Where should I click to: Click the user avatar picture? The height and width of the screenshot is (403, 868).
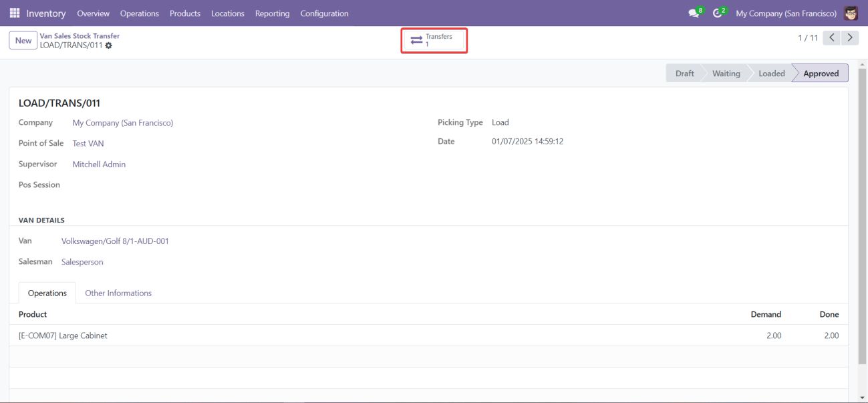coord(851,13)
